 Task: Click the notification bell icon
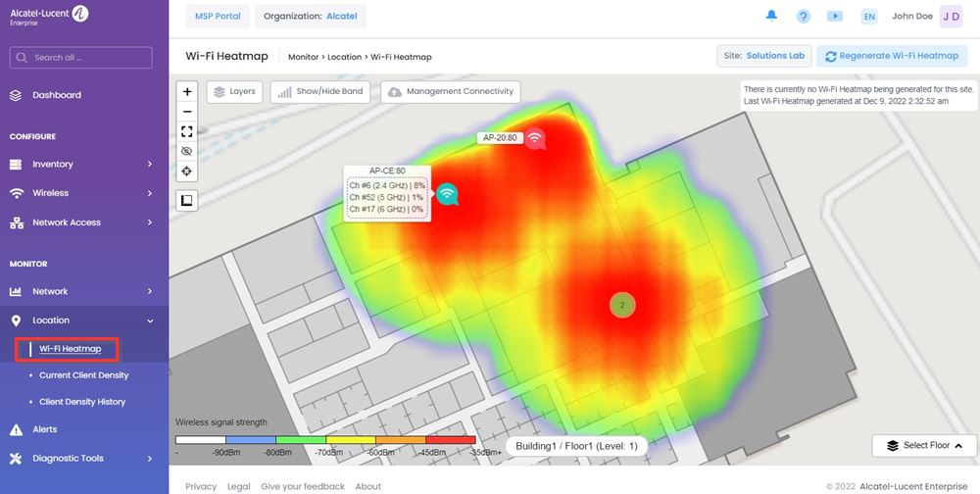[772, 16]
